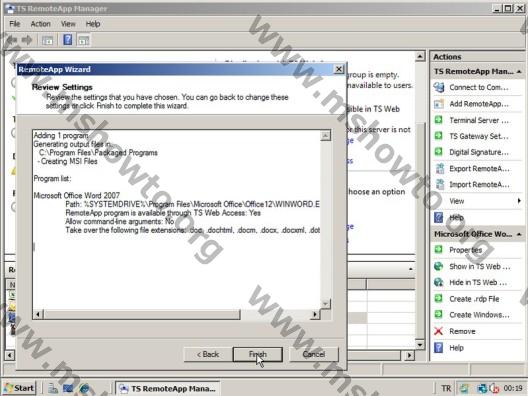The width and height of the screenshot is (528, 396).
Task: Click Cancel in RemoteApp Wizard
Action: (314, 355)
